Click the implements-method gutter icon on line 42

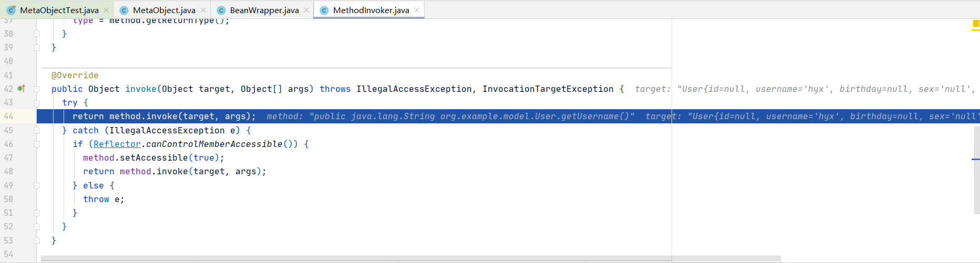(x=21, y=89)
